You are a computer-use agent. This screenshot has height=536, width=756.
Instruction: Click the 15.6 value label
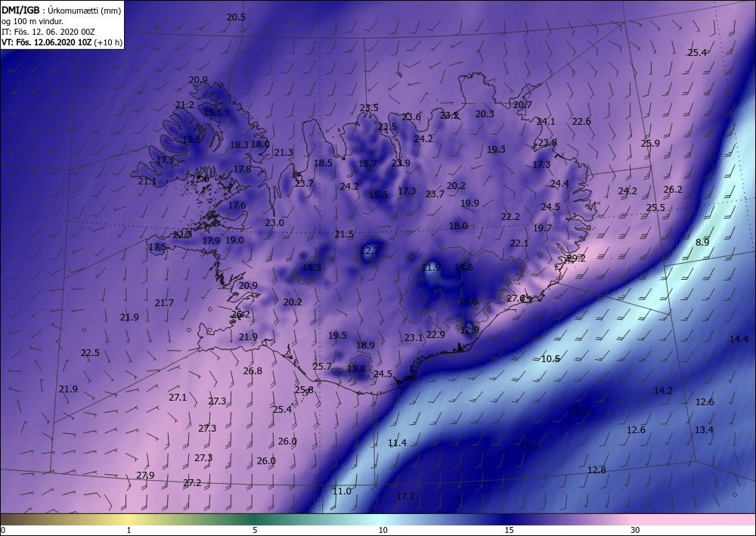pyautogui.click(x=191, y=139)
